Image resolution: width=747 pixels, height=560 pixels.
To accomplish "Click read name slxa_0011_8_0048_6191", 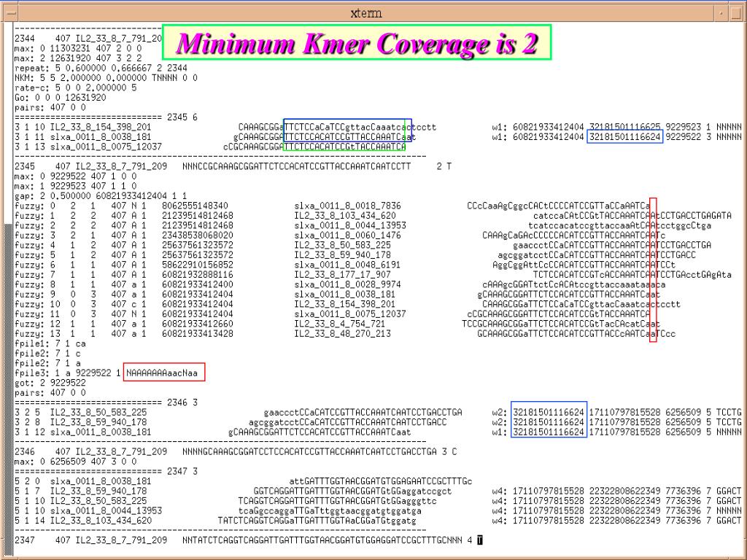I will (348, 265).
